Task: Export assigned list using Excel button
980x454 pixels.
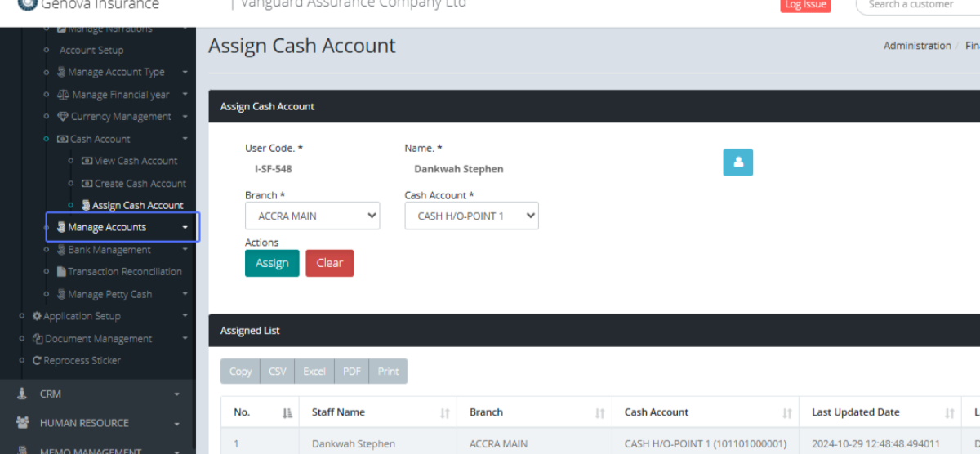Action: coord(314,372)
